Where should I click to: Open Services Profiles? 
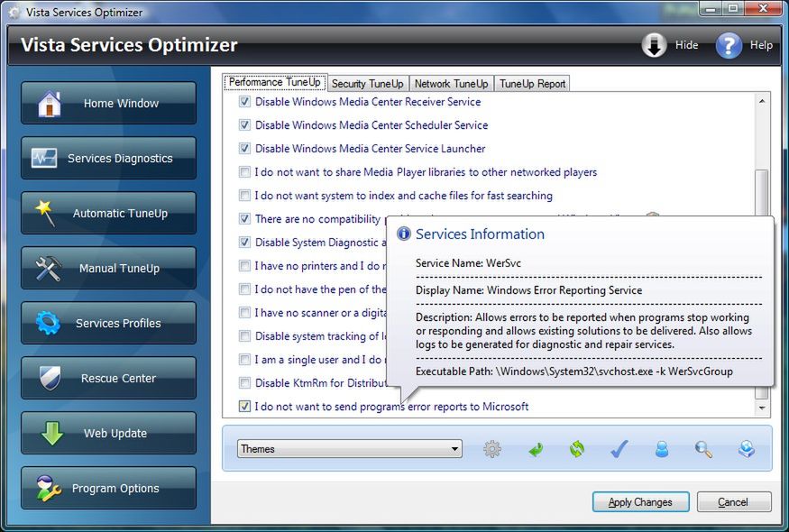[109, 323]
